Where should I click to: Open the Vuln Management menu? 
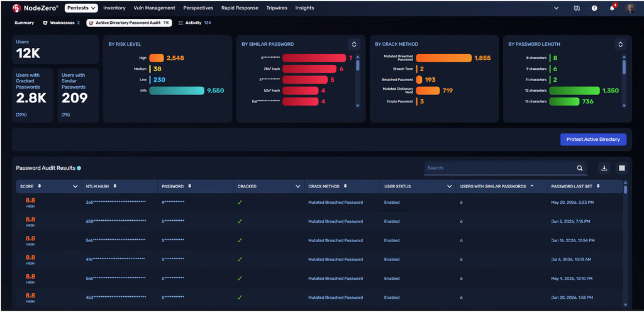[155, 8]
